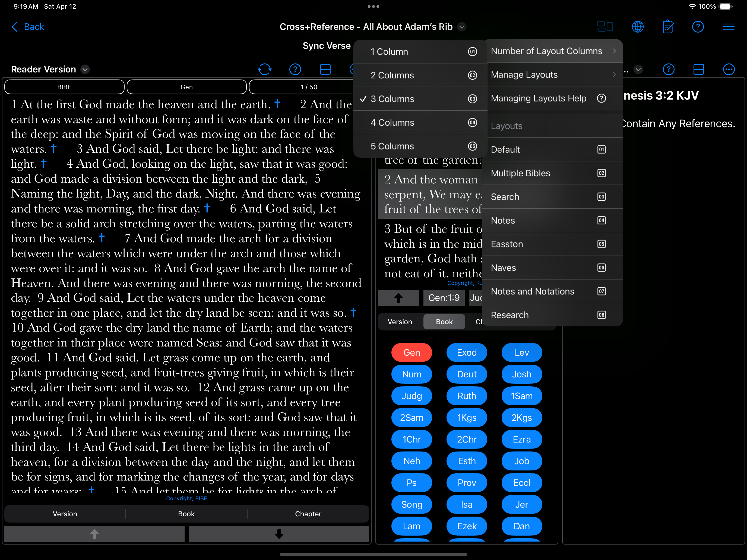Open the top toolbar help icon
Screen dimensions: 747x560
click(698, 27)
